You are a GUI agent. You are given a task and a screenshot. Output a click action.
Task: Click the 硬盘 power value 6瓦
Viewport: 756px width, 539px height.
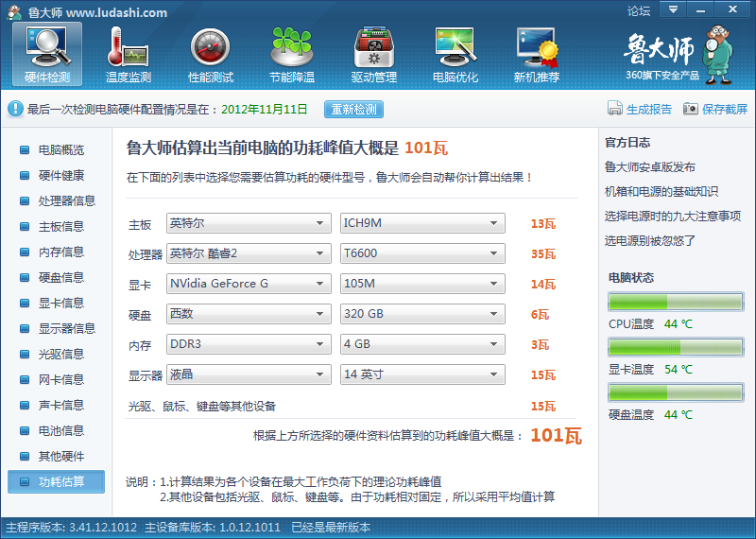[x=540, y=315]
